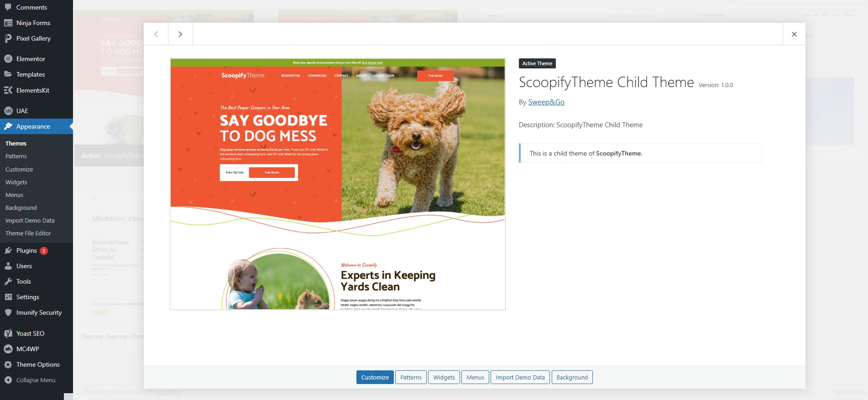This screenshot has width=868, height=400.
Task: Click the Plugins plug icon
Action: click(8, 250)
